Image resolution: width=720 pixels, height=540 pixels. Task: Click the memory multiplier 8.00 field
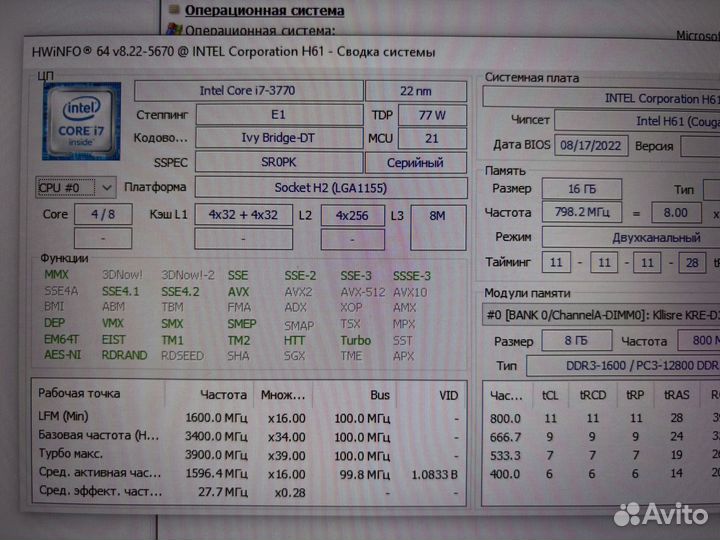point(676,213)
